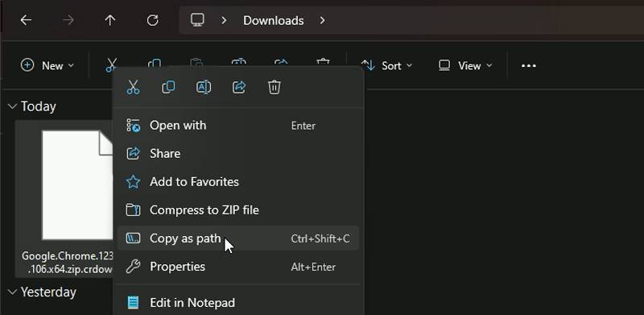Viewport: 644px width, 315px height.
Task: Open Properties from context menu
Action: pos(238,267)
